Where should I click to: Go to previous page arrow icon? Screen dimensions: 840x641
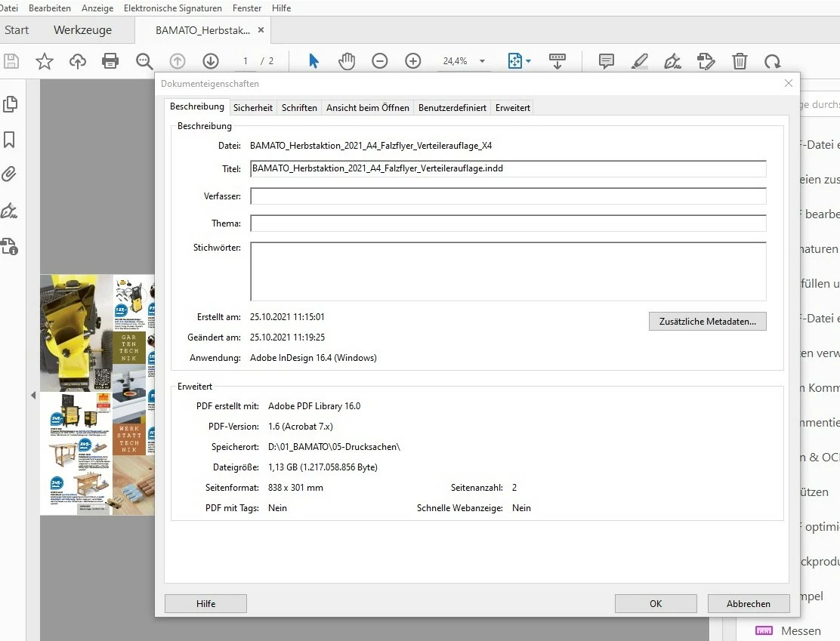[178, 61]
